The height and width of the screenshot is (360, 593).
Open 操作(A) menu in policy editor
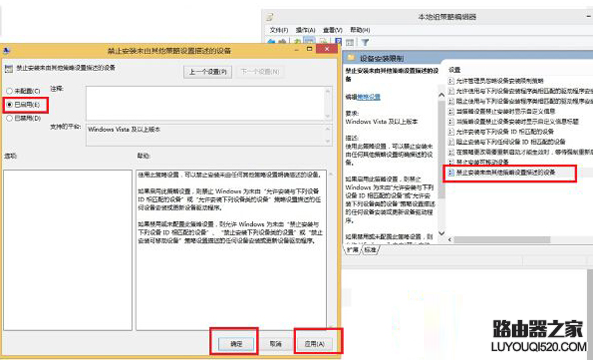306,30
